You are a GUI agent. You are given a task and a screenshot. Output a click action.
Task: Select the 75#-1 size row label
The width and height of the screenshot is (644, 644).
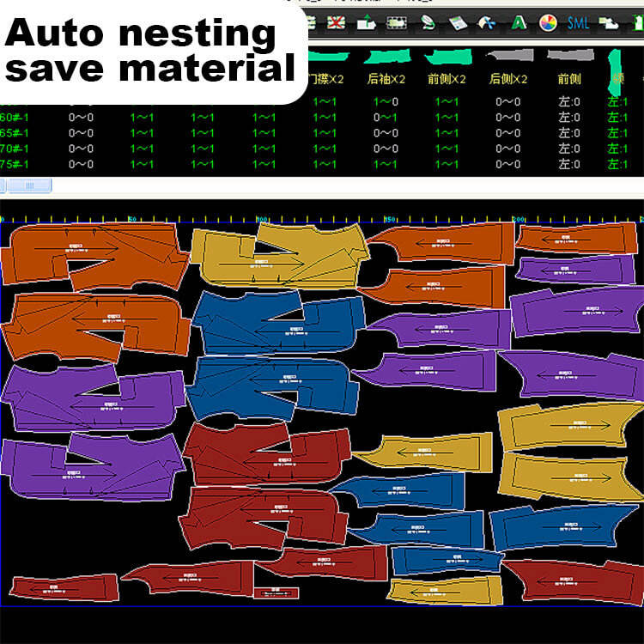click(x=15, y=164)
